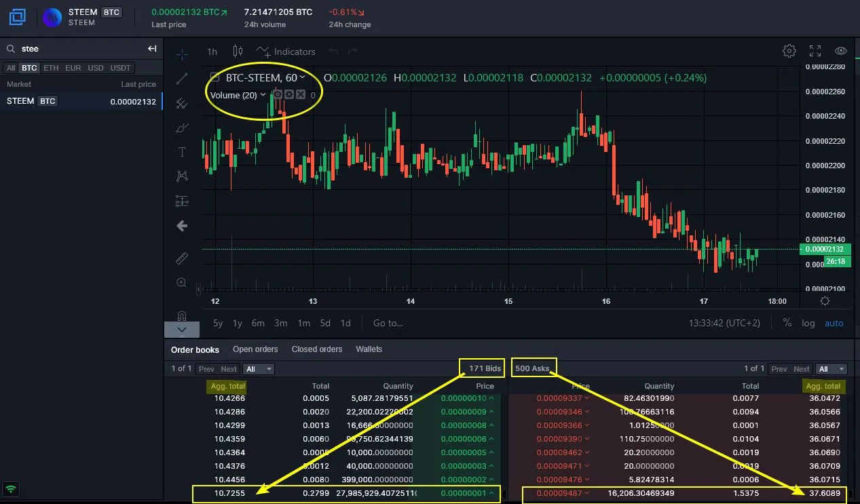The image size is (860, 504).
Task: Switch to the Wallets tab
Action: click(x=369, y=349)
